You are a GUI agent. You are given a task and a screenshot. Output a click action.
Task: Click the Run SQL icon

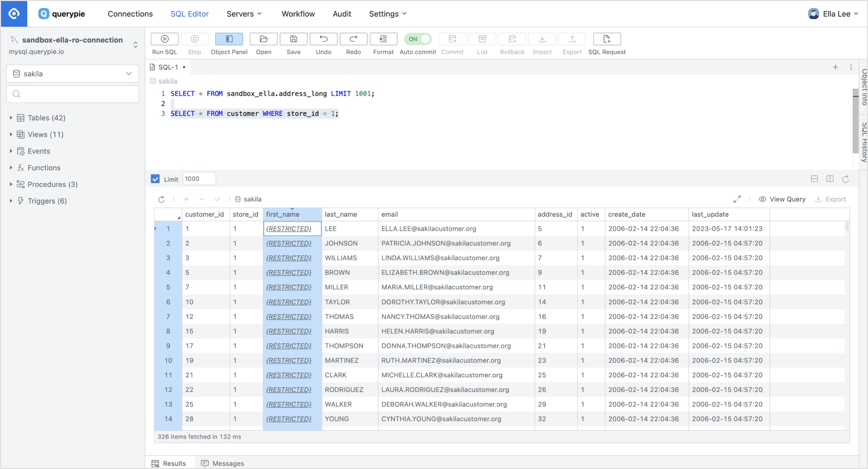(164, 39)
